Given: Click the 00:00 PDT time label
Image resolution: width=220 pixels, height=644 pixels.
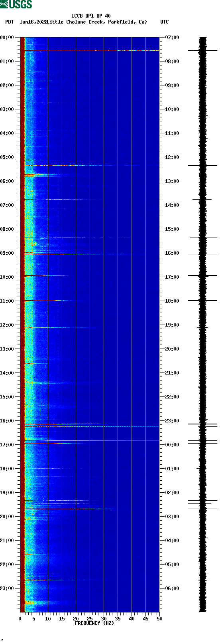Looking at the screenshot, I should coord(7,38).
